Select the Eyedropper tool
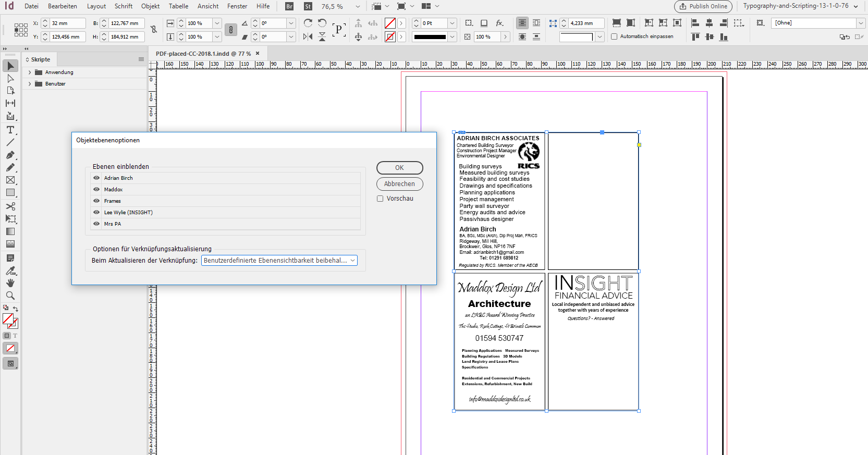This screenshot has height=455, width=868. pos(10,270)
